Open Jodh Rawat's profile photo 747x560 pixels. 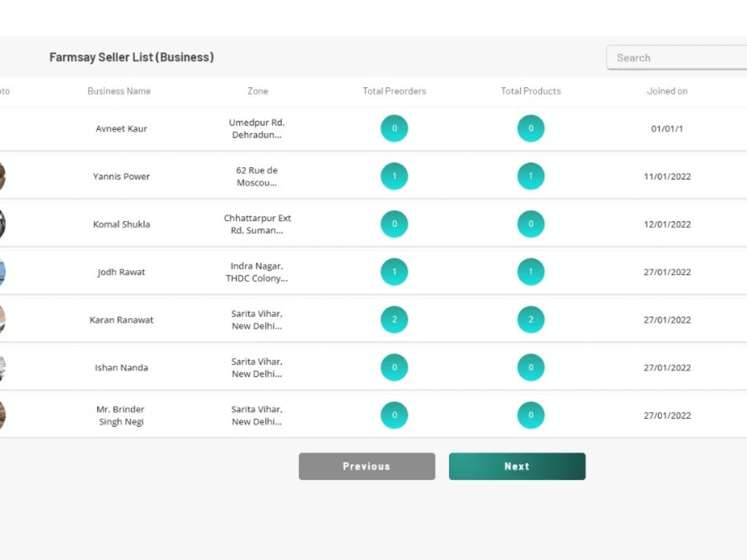[x=2, y=272]
